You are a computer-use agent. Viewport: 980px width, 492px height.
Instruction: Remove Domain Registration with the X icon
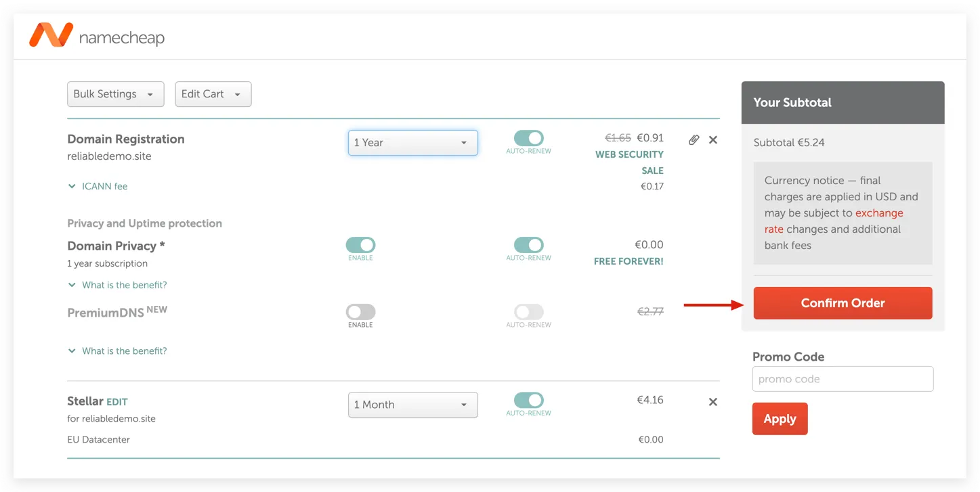pyautogui.click(x=712, y=140)
